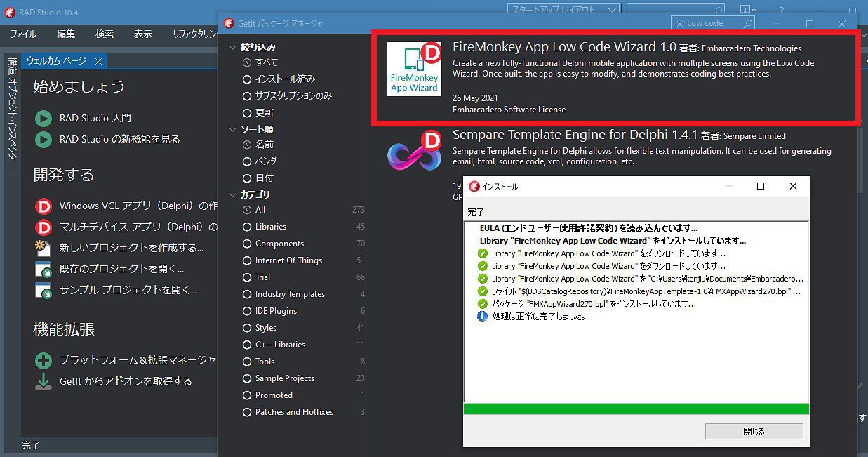Viewport: 868px width, 457px height.
Task: Open the リファクタリング menu
Action: (x=194, y=34)
